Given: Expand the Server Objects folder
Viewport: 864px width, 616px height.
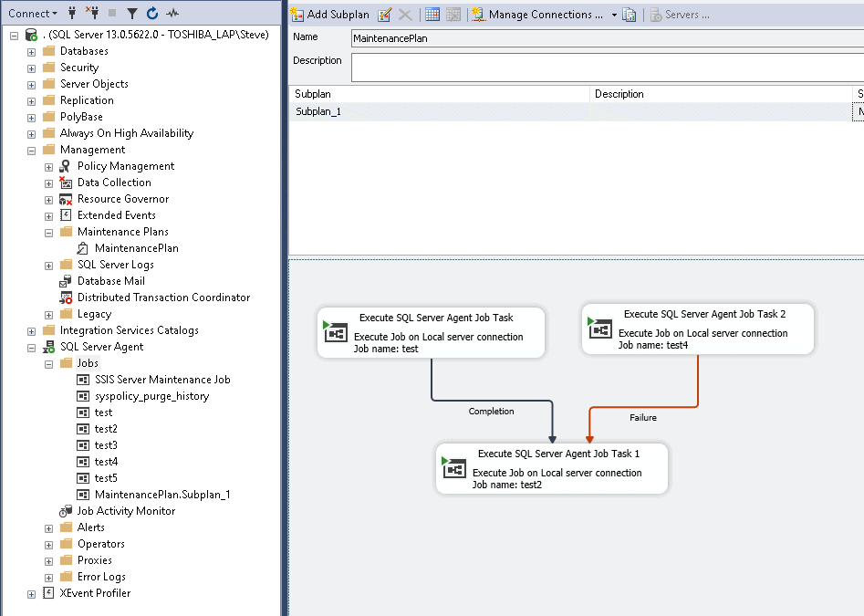Looking at the screenshot, I should 31,86.
